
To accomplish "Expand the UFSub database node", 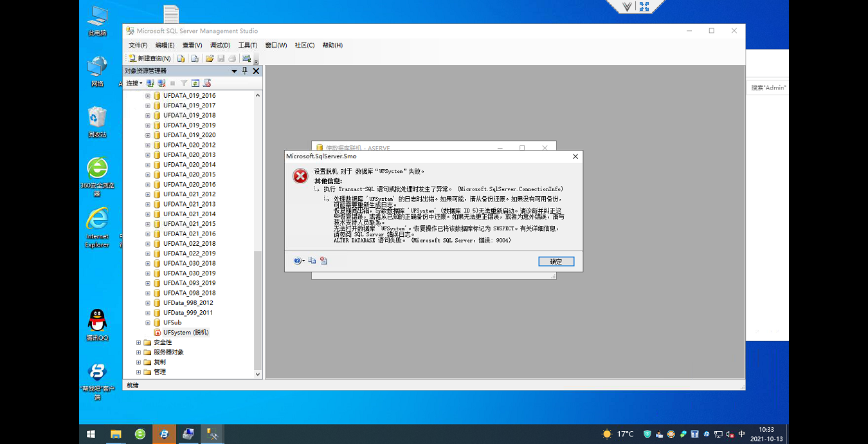I will pyautogui.click(x=148, y=322).
